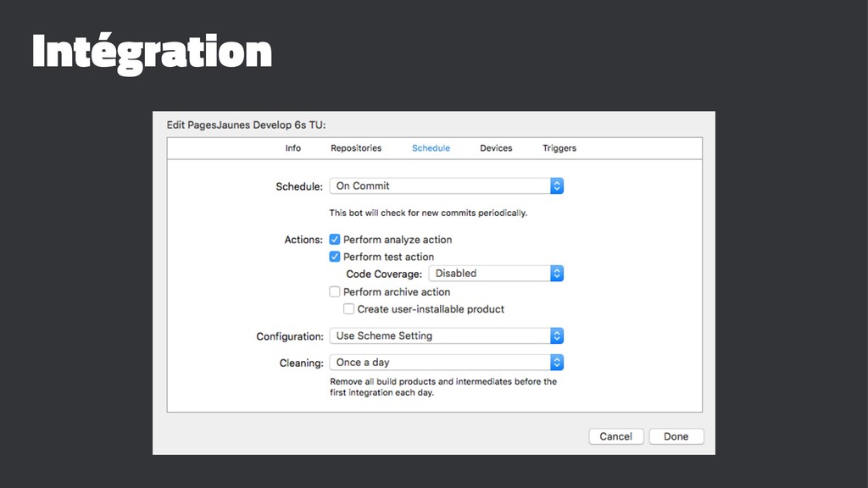Open the Schedule On Commit dropdown
This screenshot has height=488, width=868.
tap(439, 186)
